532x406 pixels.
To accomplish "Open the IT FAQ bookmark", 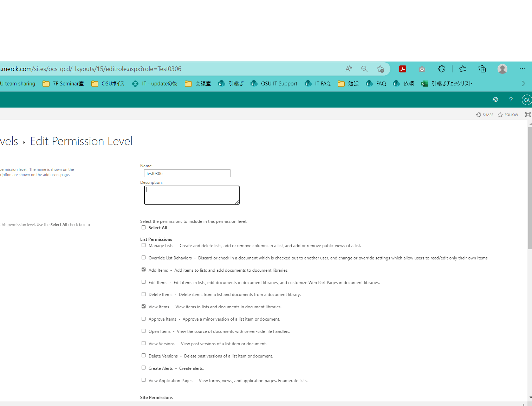I will coord(318,84).
